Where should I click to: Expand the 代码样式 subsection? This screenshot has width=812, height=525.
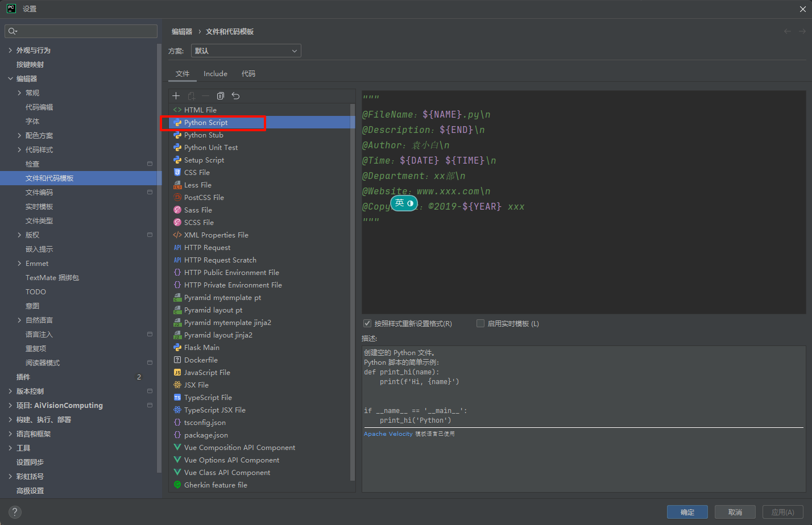[19, 150]
